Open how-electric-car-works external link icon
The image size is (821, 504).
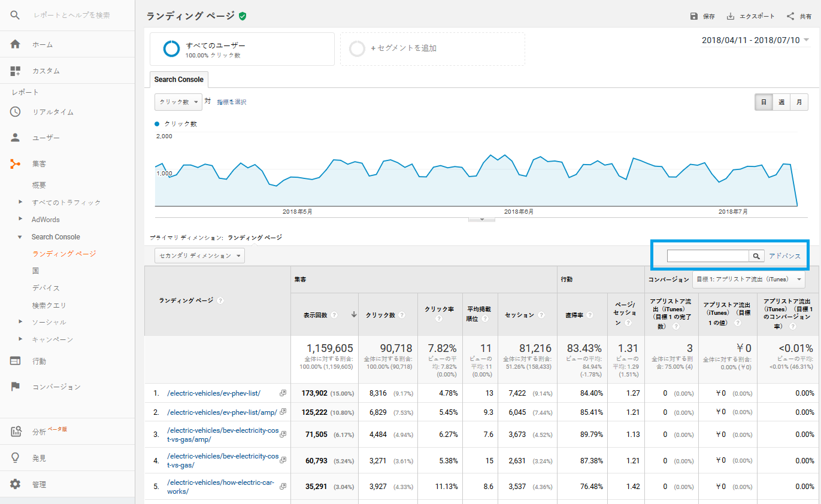click(x=283, y=486)
